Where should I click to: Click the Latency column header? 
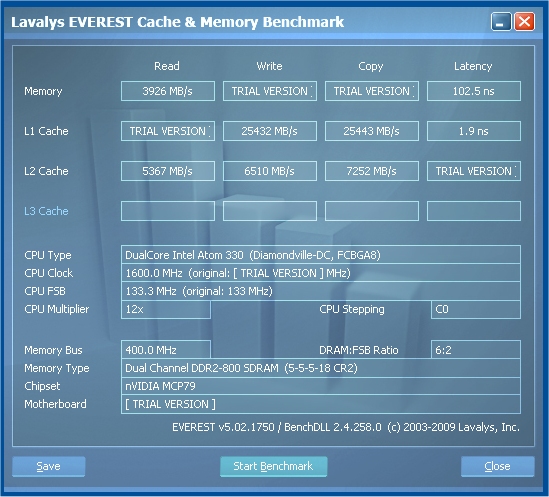click(473, 66)
